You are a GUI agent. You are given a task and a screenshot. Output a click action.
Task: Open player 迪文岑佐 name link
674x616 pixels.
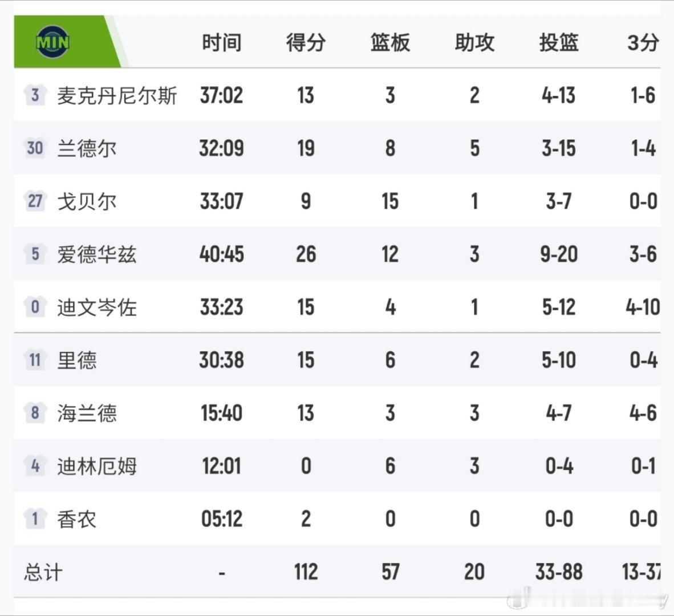(97, 307)
